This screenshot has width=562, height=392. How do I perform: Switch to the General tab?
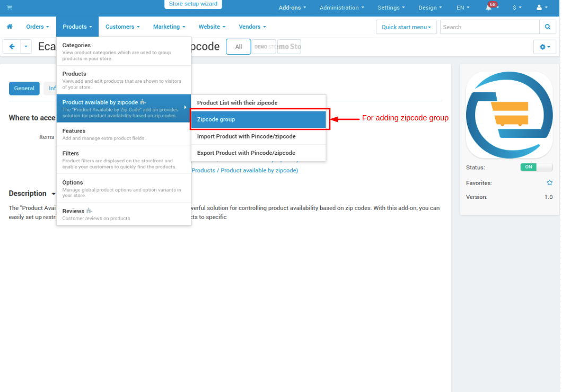pos(24,88)
